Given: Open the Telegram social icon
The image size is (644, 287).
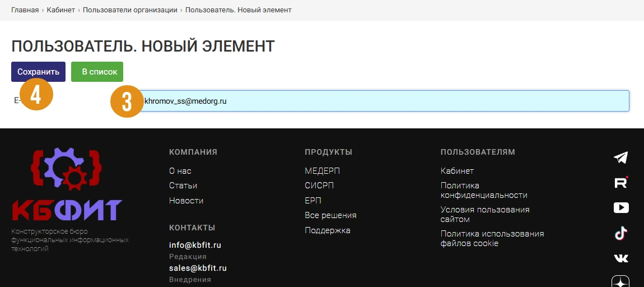Looking at the screenshot, I should click(620, 158).
